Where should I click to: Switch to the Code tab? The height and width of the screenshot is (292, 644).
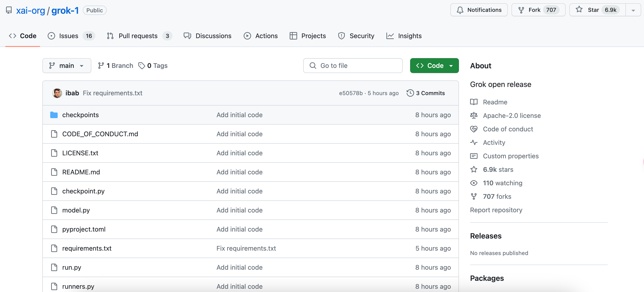coord(23,36)
